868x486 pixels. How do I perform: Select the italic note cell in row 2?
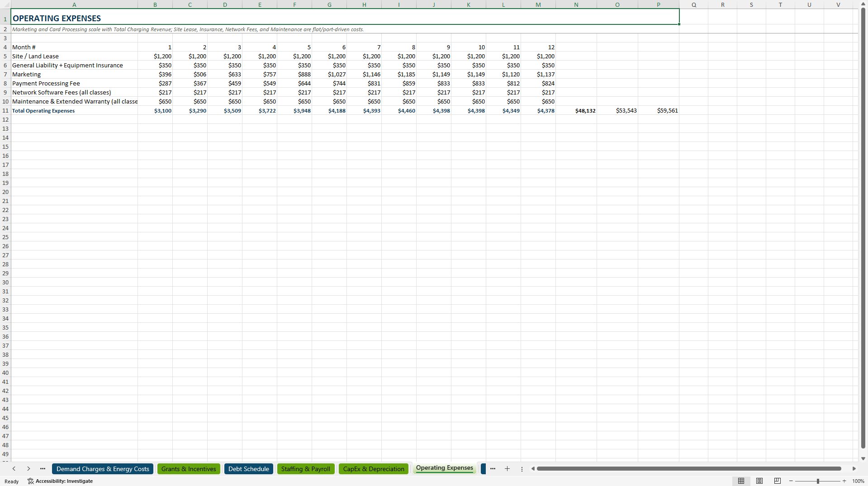pos(188,29)
